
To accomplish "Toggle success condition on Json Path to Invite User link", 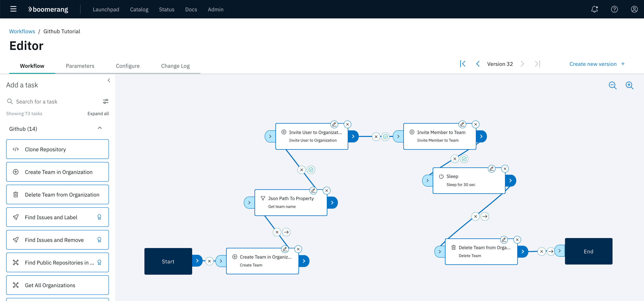I will [x=311, y=170].
